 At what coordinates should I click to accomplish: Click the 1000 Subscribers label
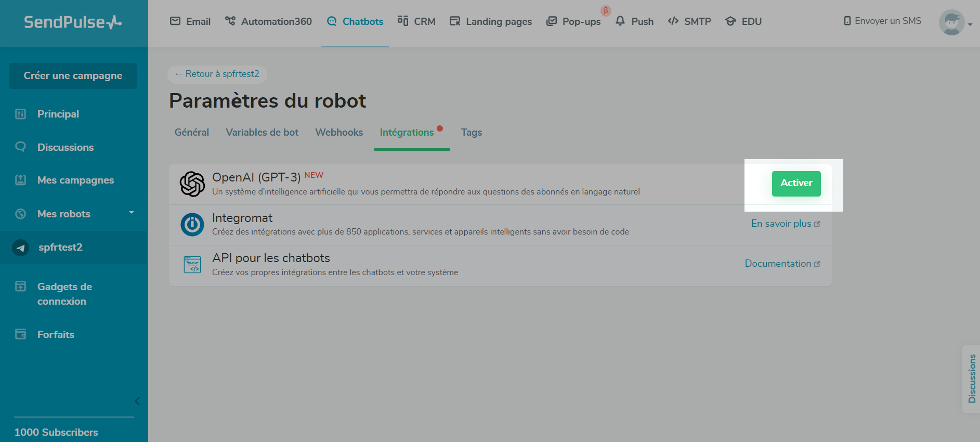click(56, 432)
